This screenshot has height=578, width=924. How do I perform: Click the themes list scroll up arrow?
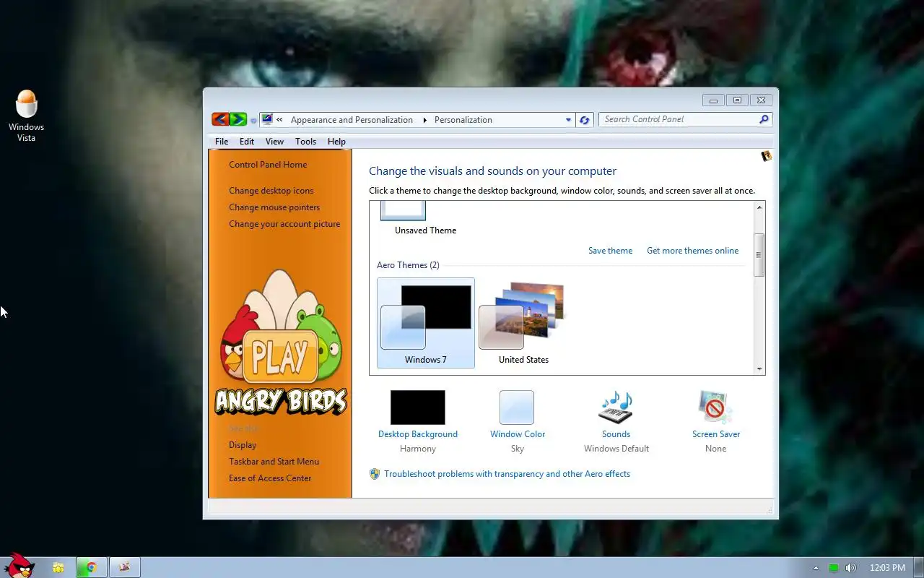point(759,208)
